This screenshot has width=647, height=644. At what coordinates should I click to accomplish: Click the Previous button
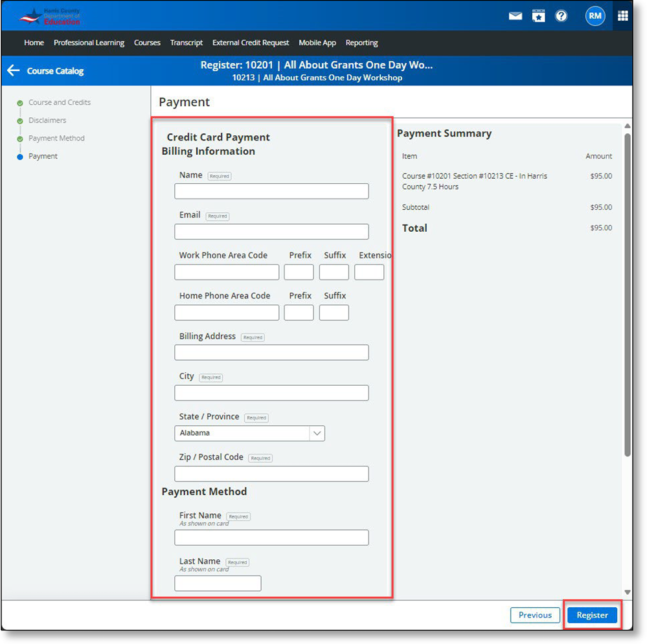(x=535, y=615)
